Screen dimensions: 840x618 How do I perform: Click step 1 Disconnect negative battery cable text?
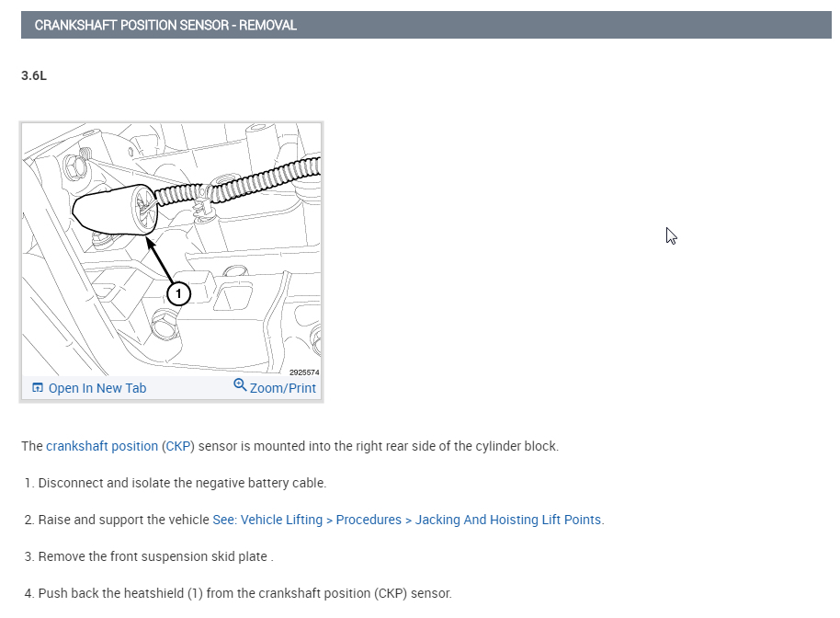[182, 483]
